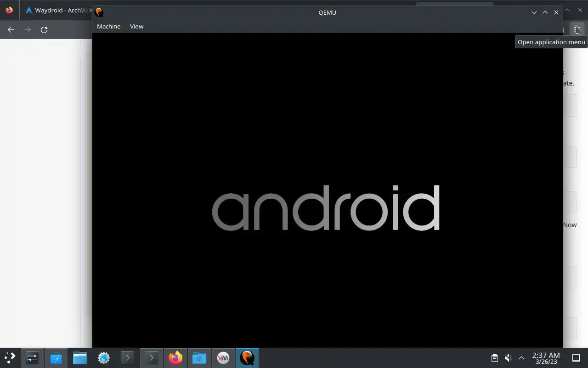Open System Settings from the taskbar
The image size is (588, 368).
click(x=32, y=357)
